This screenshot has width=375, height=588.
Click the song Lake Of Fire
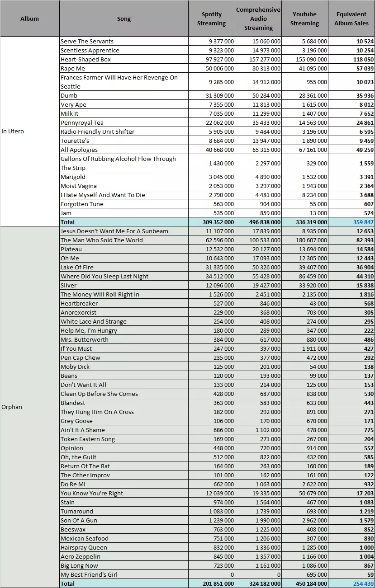(124, 267)
